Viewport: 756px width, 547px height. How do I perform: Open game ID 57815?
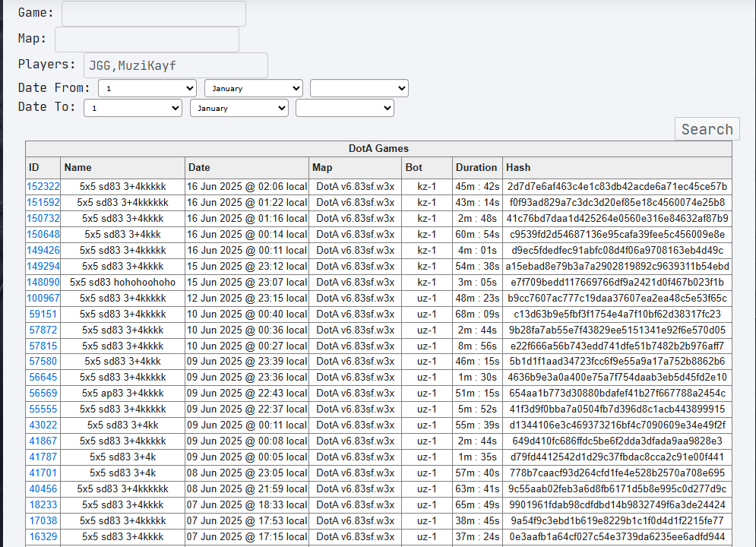tap(43, 346)
